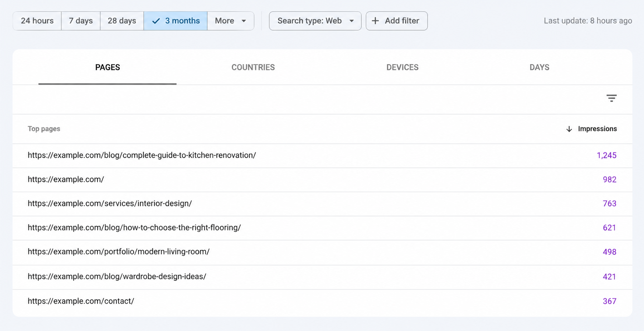644x331 pixels.
Task: Open the portfolio/modern-living-room page row
Action: [x=322, y=252]
